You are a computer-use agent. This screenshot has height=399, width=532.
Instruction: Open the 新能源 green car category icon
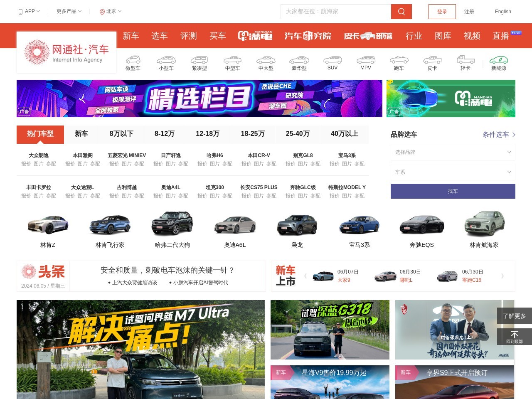[x=498, y=60]
